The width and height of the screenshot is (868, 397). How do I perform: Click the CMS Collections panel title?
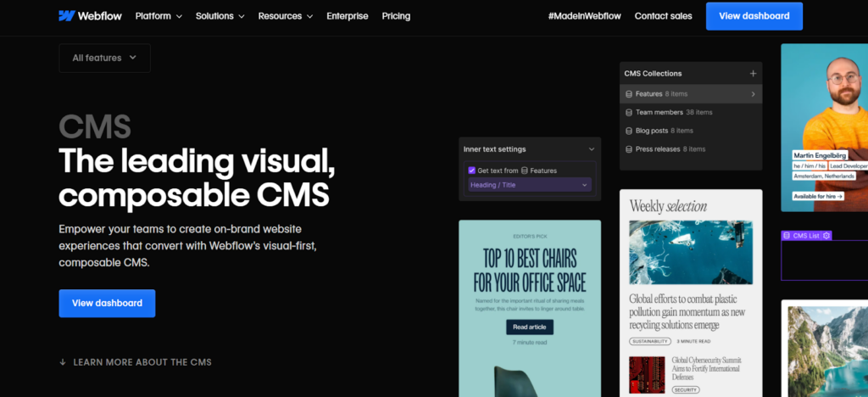[653, 73]
